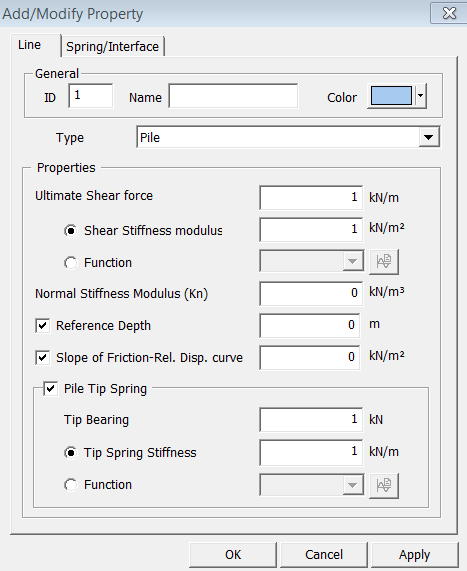Screen dimensions: 467x571
Task: Open function editor icon beside tip Function dropdown
Action: tap(384, 485)
